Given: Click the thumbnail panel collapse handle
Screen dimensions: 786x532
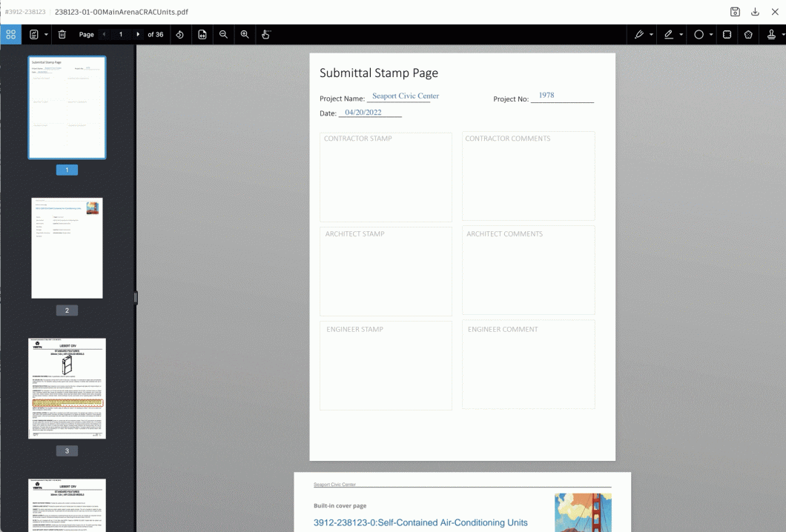Looking at the screenshot, I should coord(136,298).
